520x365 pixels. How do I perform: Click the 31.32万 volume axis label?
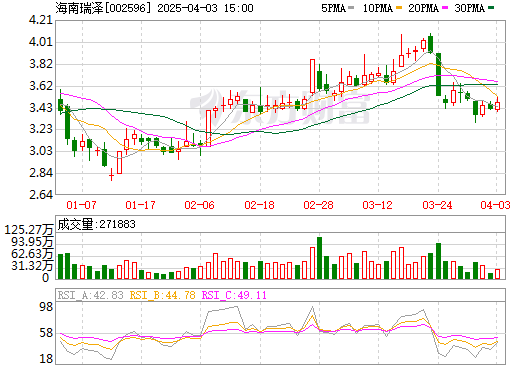pyautogui.click(x=32, y=266)
